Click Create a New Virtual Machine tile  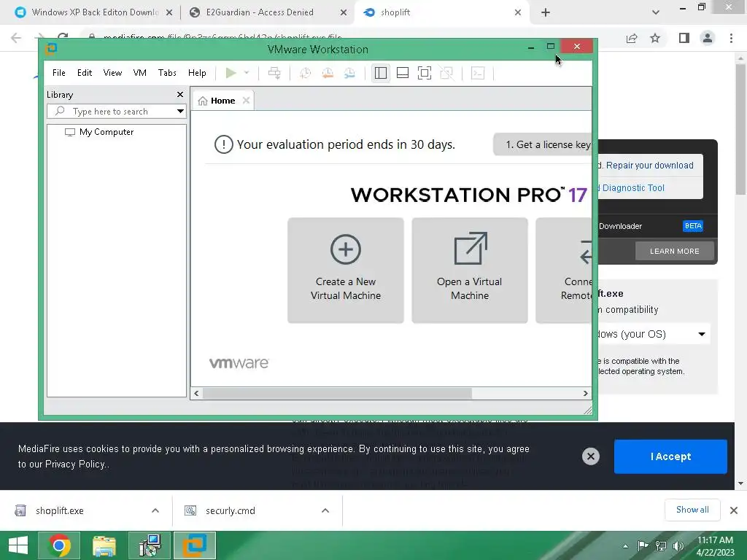click(346, 271)
